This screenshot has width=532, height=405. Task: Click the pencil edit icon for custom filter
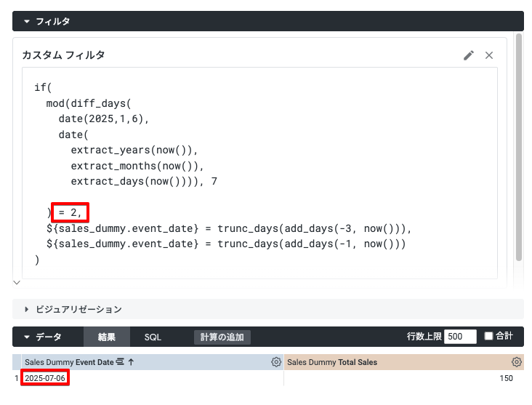[469, 55]
